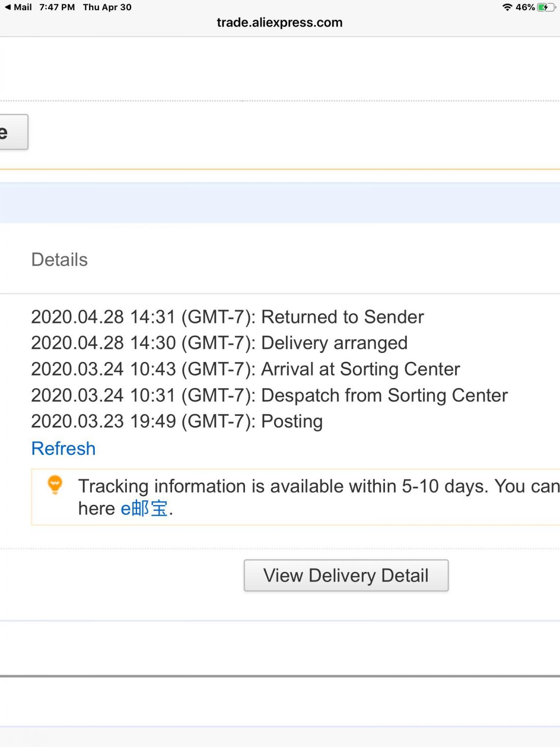Tap the Wi-Fi status icon

click(507, 7)
